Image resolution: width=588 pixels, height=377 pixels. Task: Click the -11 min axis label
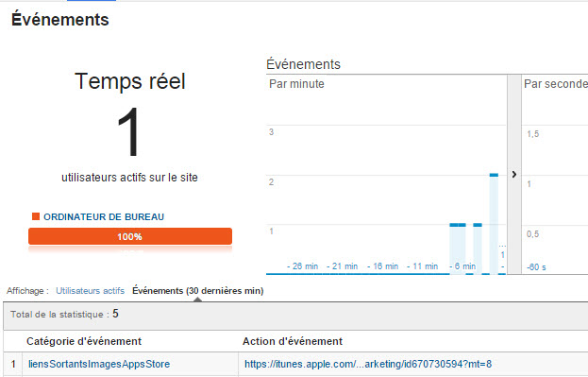tap(422, 266)
